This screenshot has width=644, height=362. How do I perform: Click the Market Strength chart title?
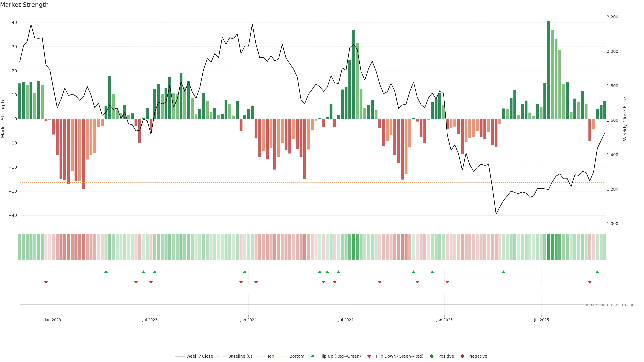(x=24, y=5)
